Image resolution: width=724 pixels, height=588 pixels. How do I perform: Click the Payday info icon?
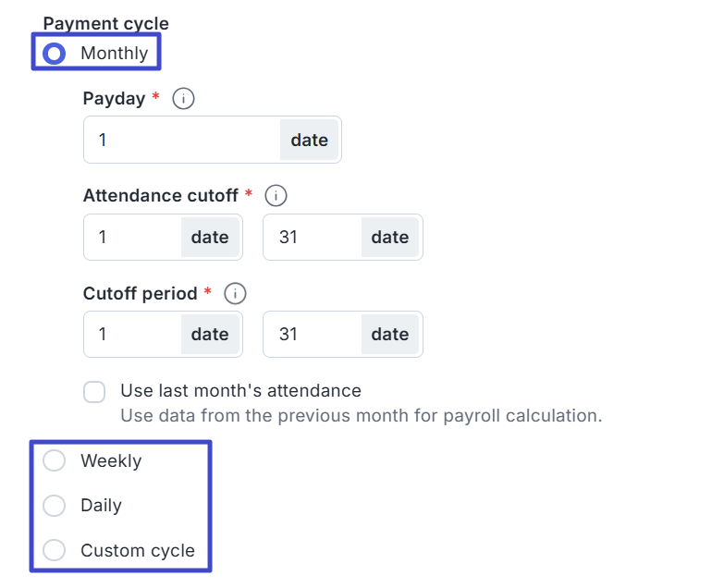click(x=184, y=98)
